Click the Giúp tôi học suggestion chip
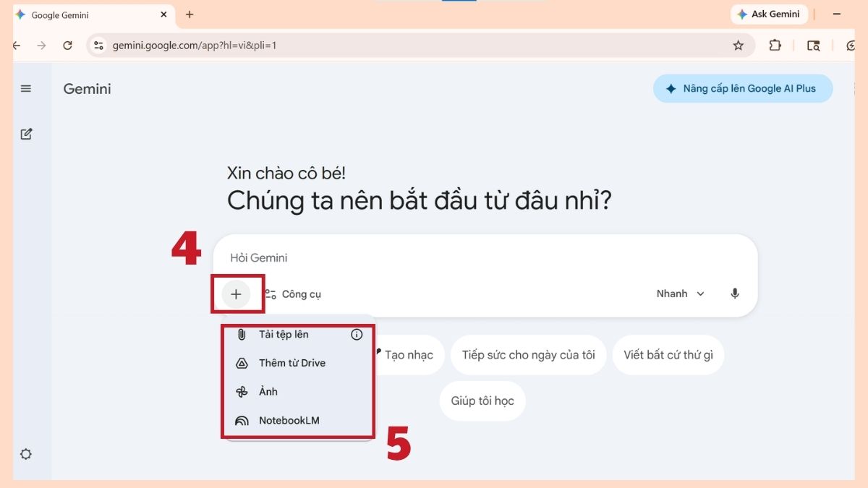The width and height of the screenshot is (868, 488). (482, 401)
